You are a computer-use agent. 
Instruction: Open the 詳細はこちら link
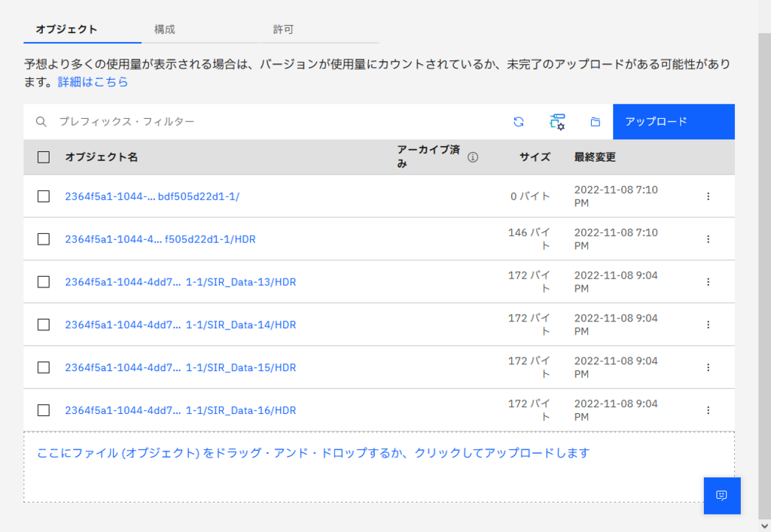(93, 82)
